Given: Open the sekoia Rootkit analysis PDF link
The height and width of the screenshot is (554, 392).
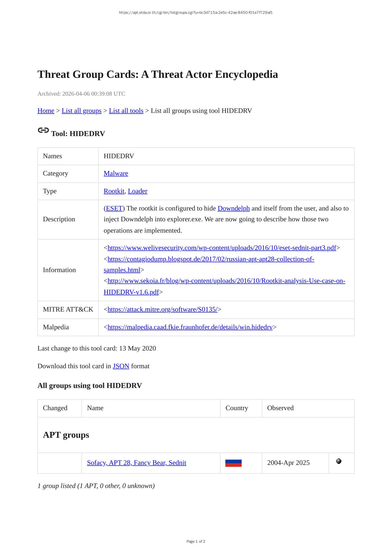Looking at the screenshot, I should tap(226, 281).
